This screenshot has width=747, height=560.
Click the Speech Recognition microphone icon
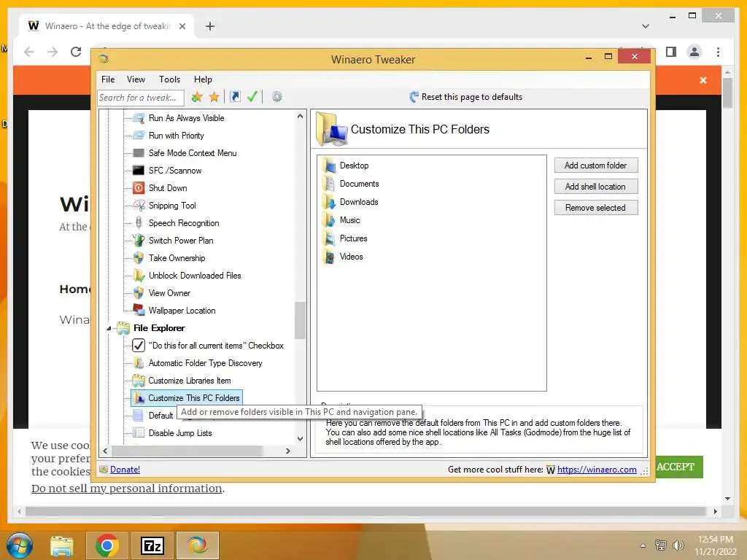[139, 223]
